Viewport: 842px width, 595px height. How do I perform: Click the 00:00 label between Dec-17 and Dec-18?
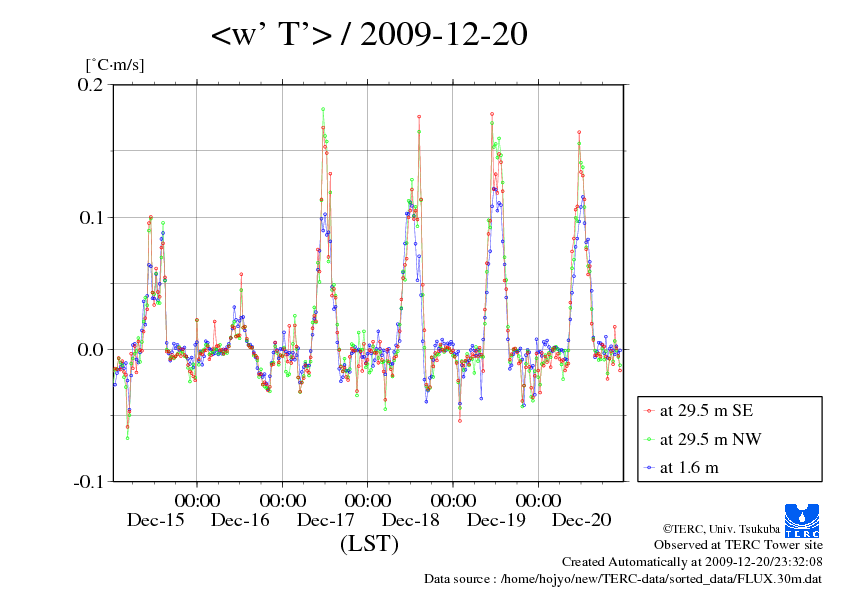pyautogui.click(x=367, y=500)
